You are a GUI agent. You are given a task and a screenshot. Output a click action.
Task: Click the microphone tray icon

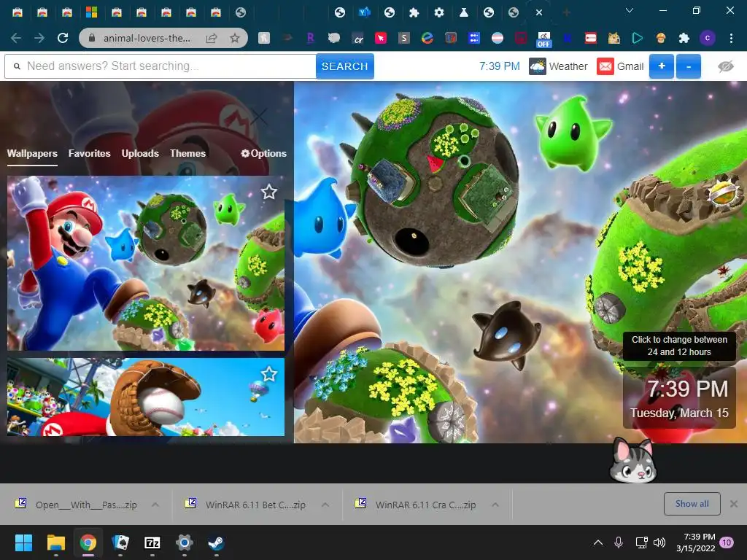point(619,542)
